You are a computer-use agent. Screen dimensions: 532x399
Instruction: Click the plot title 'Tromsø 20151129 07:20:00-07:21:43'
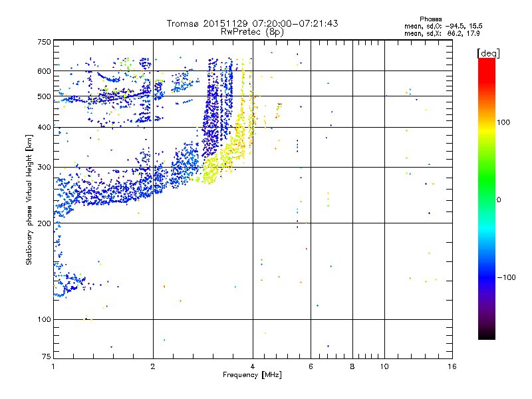[x=252, y=23]
